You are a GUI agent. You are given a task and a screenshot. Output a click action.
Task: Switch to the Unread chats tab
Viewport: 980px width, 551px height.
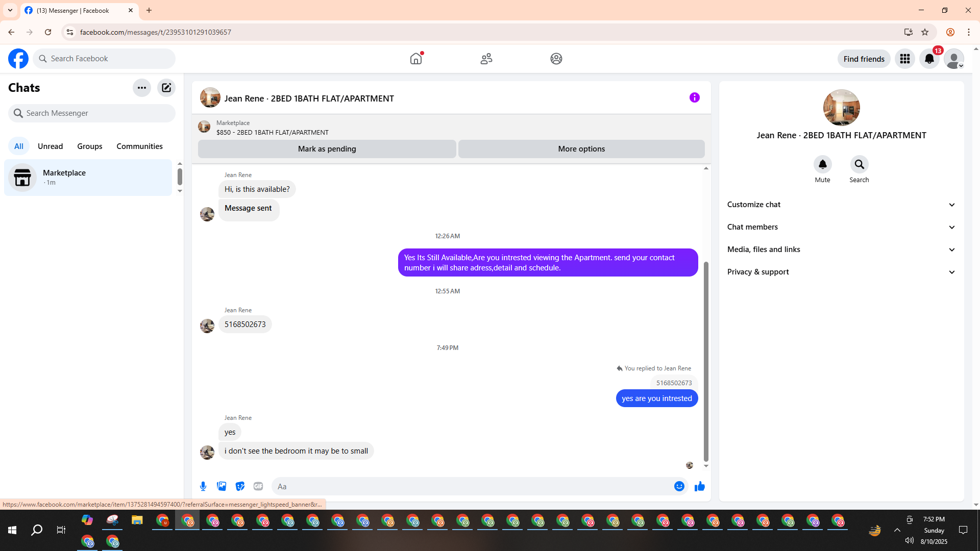pos(50,146)
